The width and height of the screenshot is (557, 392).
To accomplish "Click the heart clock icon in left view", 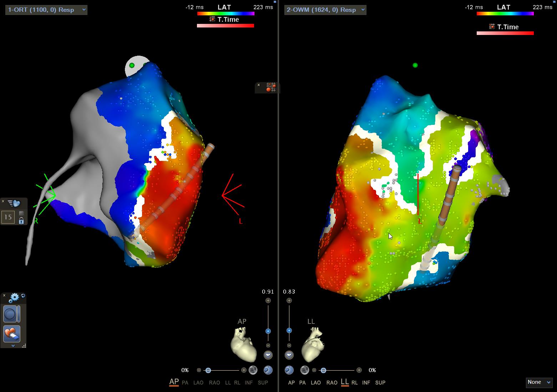I will 268,370.
